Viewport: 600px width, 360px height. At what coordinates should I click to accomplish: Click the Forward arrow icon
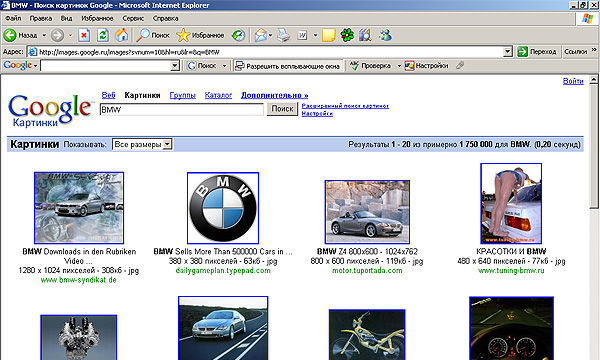57,36
